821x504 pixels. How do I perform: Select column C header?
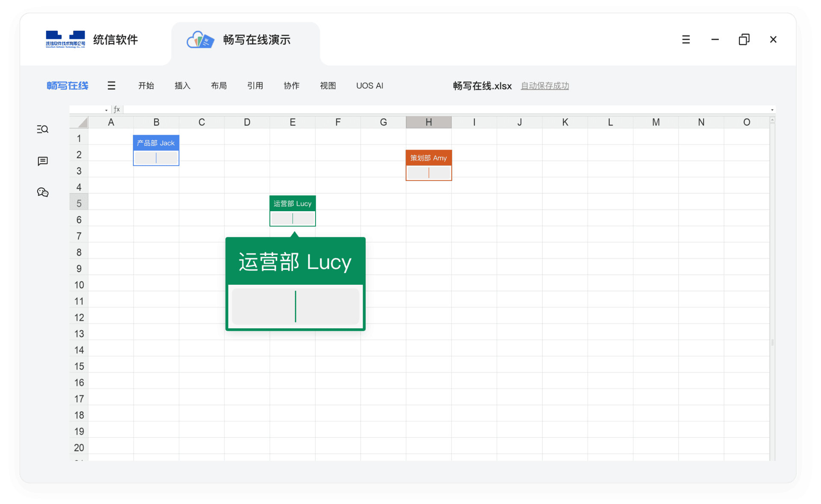[x=202, y=122]
